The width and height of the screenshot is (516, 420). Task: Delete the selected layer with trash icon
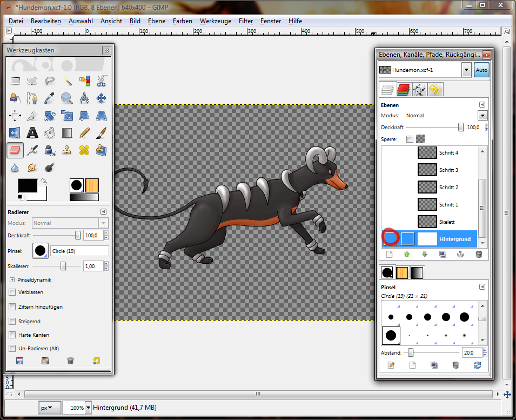479,254
